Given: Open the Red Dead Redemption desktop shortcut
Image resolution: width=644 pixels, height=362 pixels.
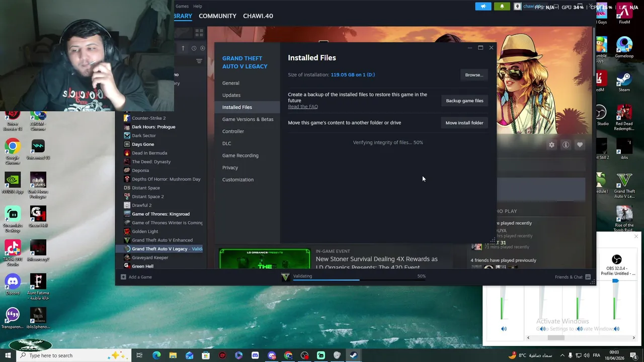Looking at the screenshot, I should click(624, 118).
